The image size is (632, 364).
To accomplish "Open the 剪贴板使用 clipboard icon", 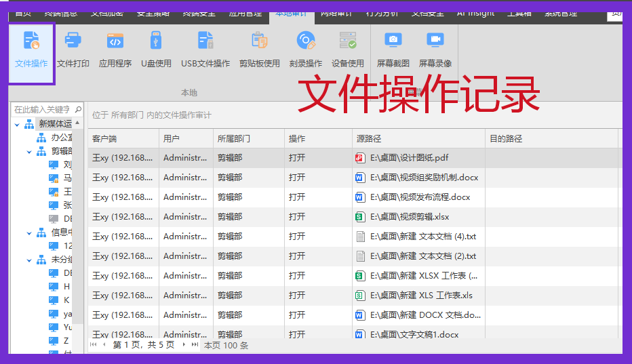I will coord(260,40).
